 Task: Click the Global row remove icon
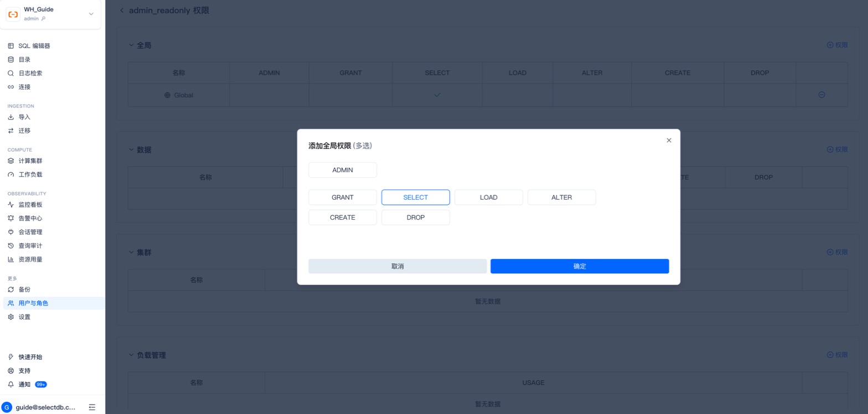click(x=821, y=95)
